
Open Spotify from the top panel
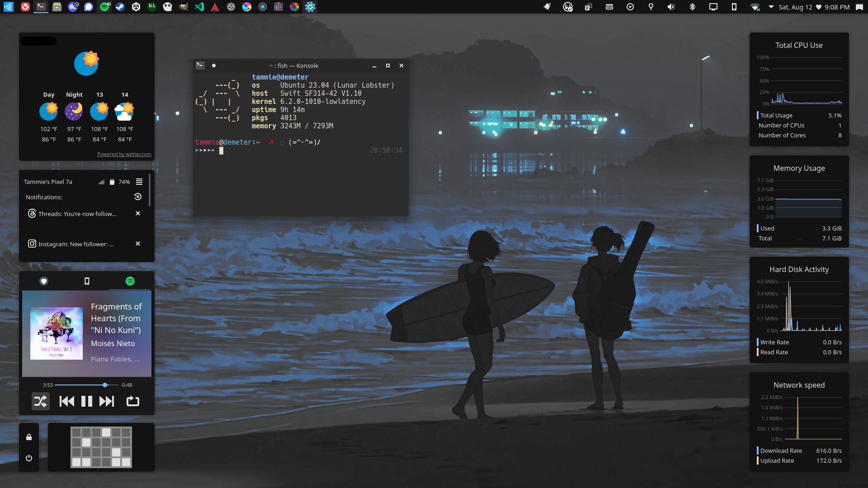coord(104,7)
